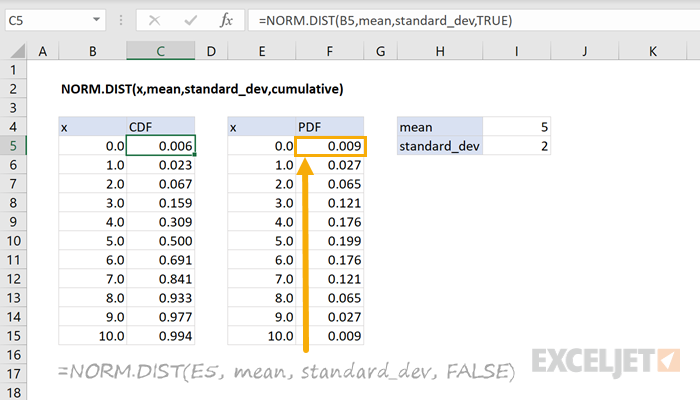Select CDF cell with value 0.006
The width and height of the screenshot is (700, 400).
coord(161,146)
